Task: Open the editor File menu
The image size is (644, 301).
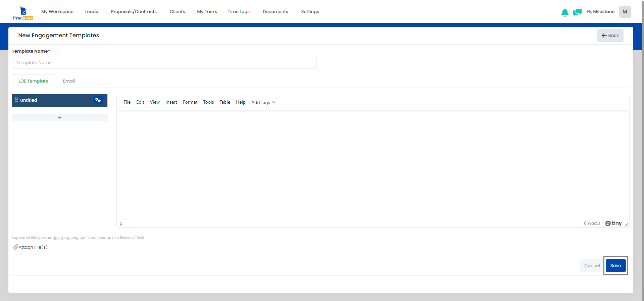Action: pos(127,102)
